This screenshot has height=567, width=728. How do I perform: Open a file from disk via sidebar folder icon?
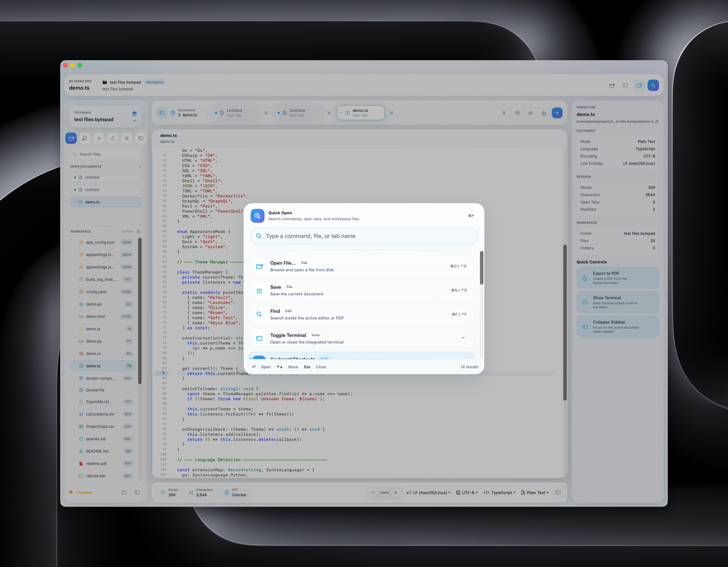coord(71,138)
